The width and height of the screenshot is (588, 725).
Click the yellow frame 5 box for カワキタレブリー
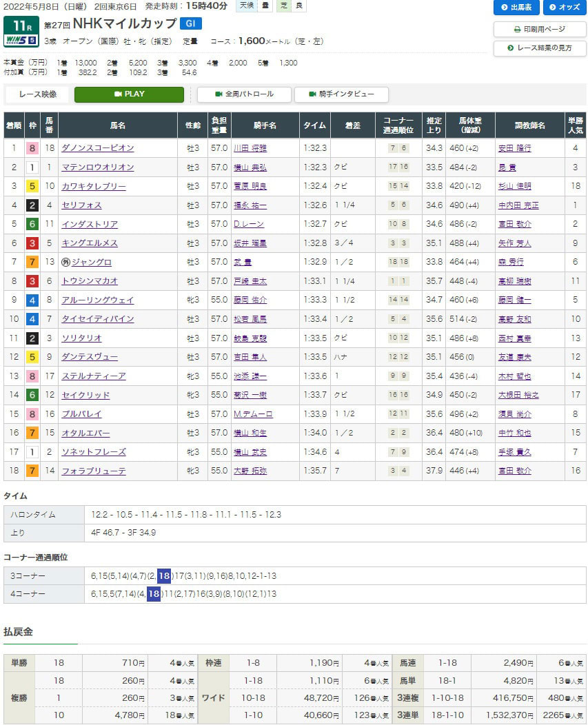tap(32, 186)
